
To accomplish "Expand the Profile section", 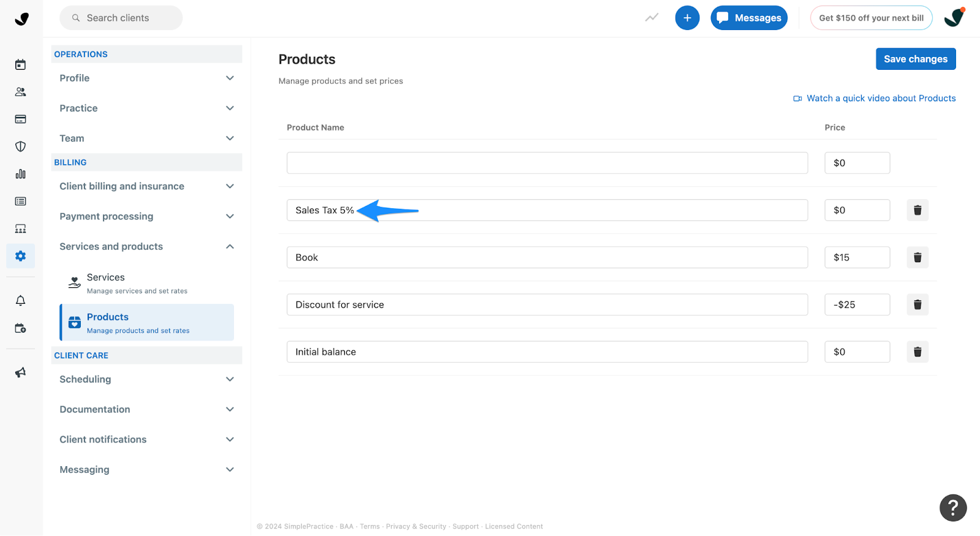I will (146, 78).
